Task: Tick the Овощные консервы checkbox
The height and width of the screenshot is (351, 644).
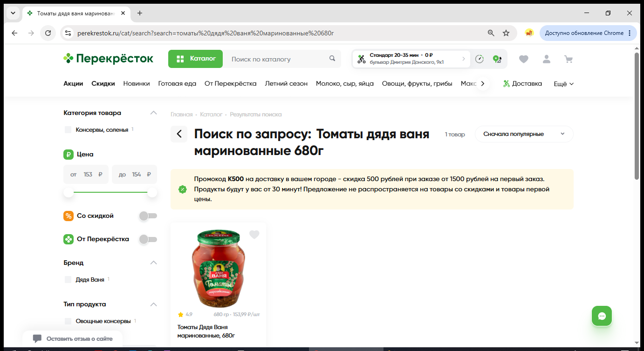Action: 68,321
